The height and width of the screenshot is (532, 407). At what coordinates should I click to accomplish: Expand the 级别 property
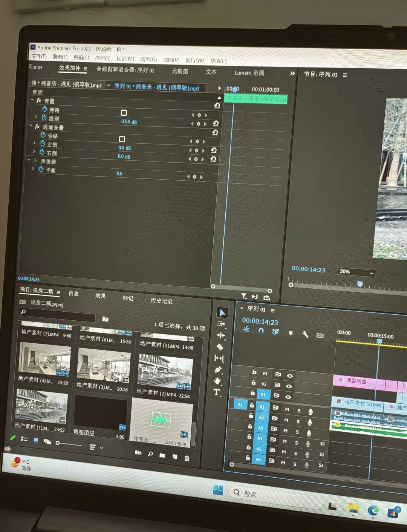[36, 117]
